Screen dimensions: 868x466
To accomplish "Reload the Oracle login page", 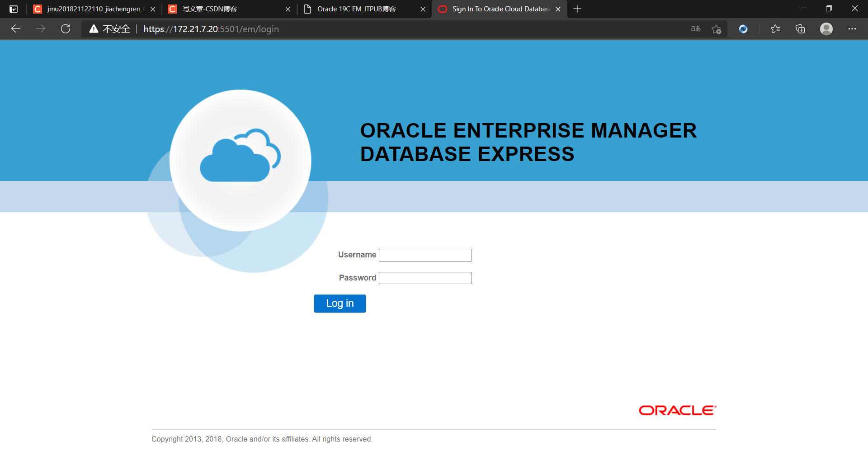I will tap(65, 29).
